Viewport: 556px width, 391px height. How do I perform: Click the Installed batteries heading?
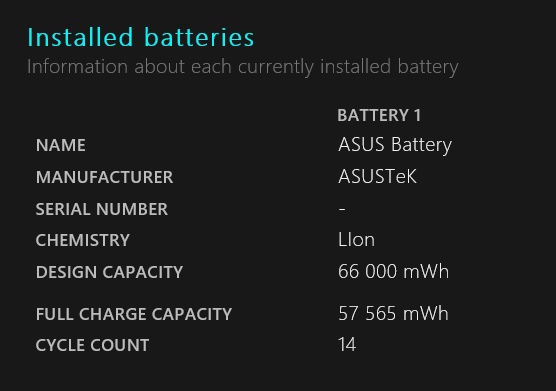click(141, 37)
